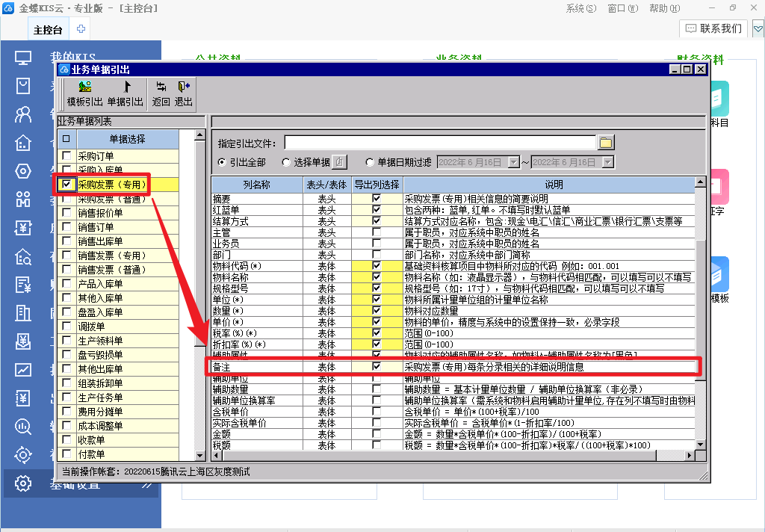Click the column table scroll-down arrow
765x532 pixels.
701,444
